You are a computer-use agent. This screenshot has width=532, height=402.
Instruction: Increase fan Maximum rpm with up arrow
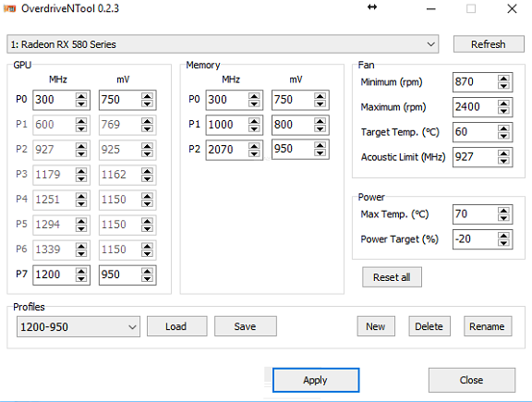[504, 104]
